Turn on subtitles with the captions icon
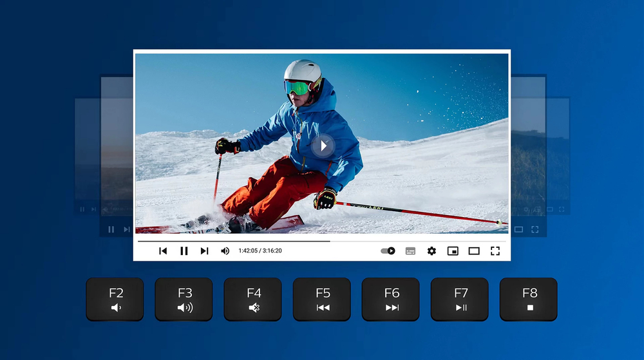The height and width of the screenshot is (360, 644). pyautogui.click(x=410, y=251)
